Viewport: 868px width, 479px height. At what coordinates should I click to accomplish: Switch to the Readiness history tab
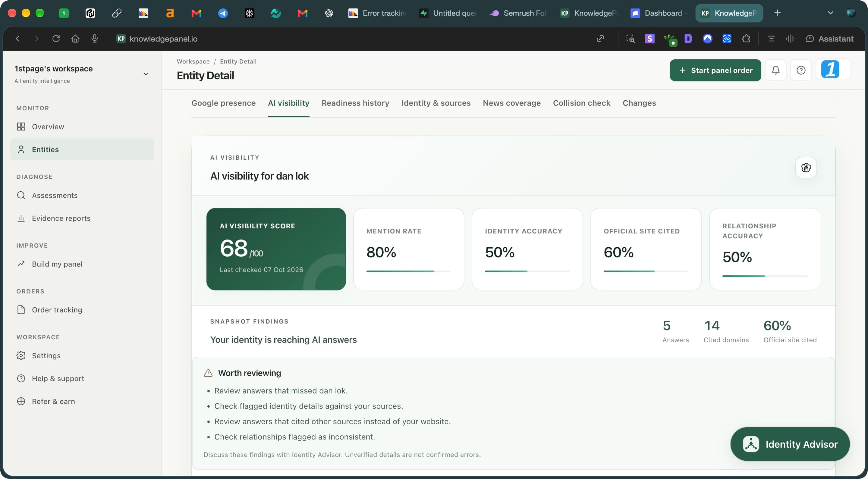click(x=355, y=103)
